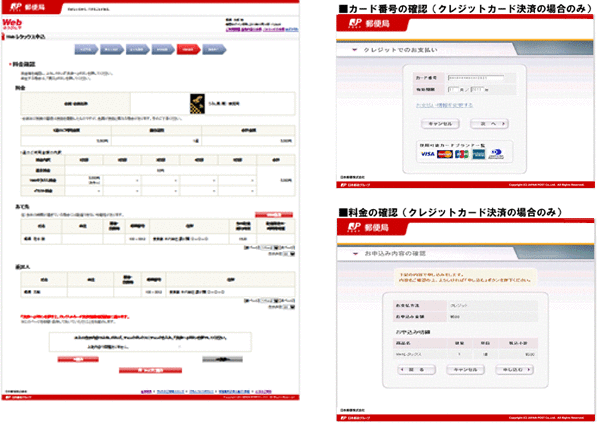Image resolution: width=600 pixels, height=428 pixels.
Task: Click the MasterCard logo
Action: tap(446, 154)
